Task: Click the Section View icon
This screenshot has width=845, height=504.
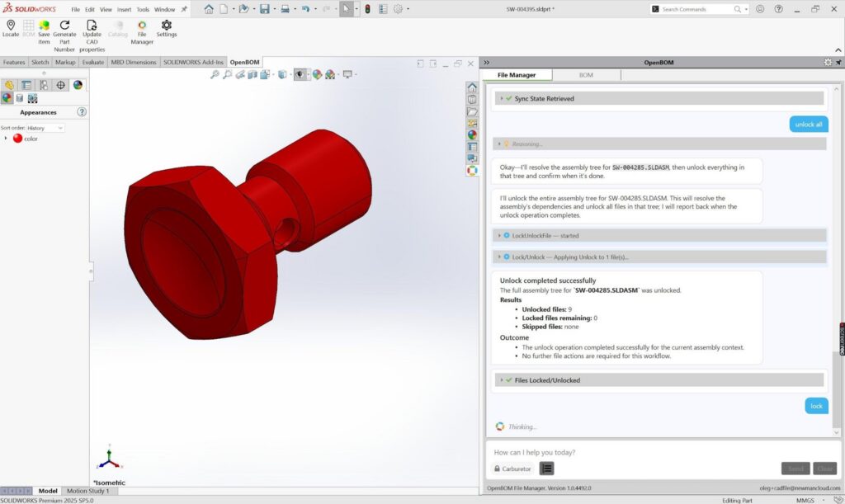Action: point(253,74)
